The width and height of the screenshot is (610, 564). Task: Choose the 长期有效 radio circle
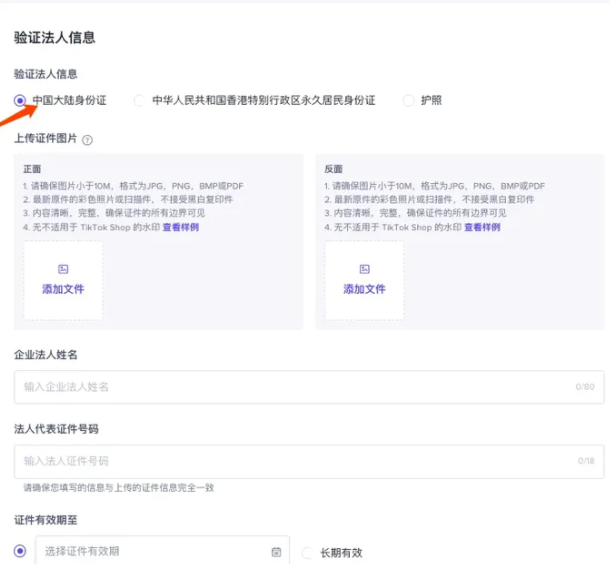(307, 553)
